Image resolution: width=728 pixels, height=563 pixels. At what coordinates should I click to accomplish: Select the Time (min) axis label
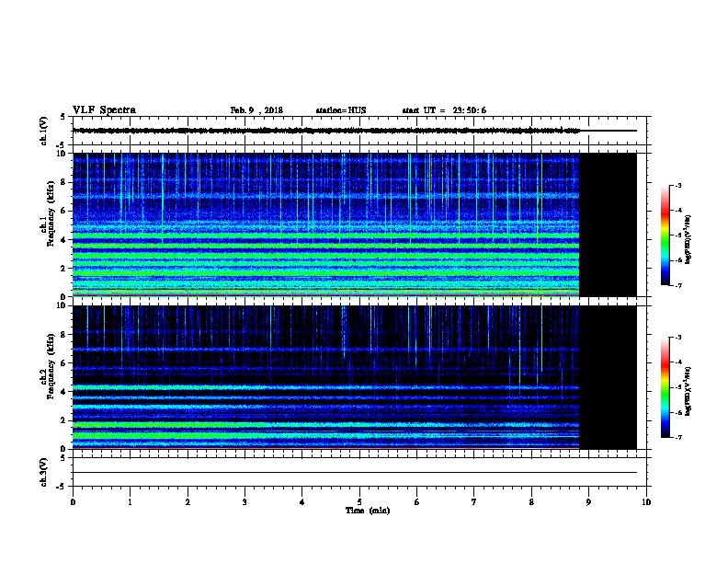point(368,511)
